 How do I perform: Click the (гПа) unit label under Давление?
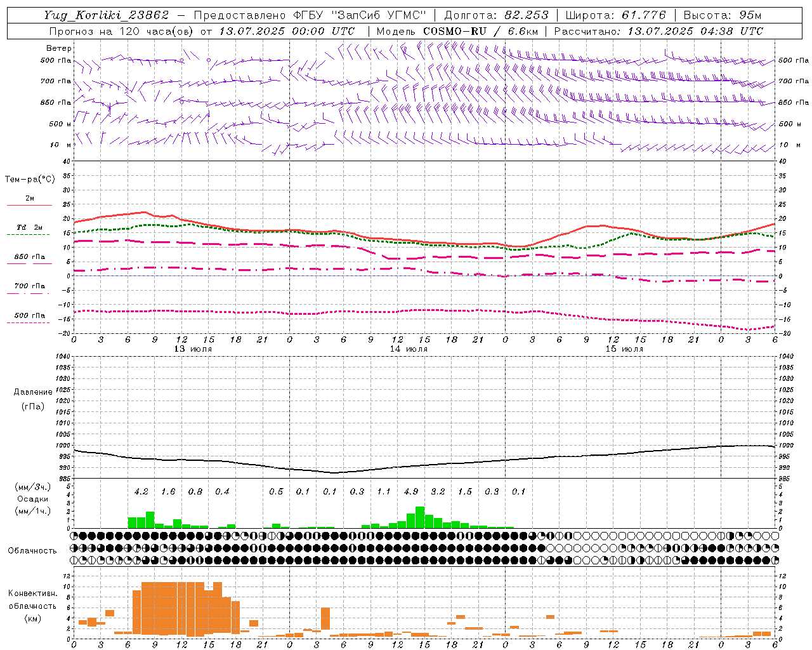tap(33, 406)
